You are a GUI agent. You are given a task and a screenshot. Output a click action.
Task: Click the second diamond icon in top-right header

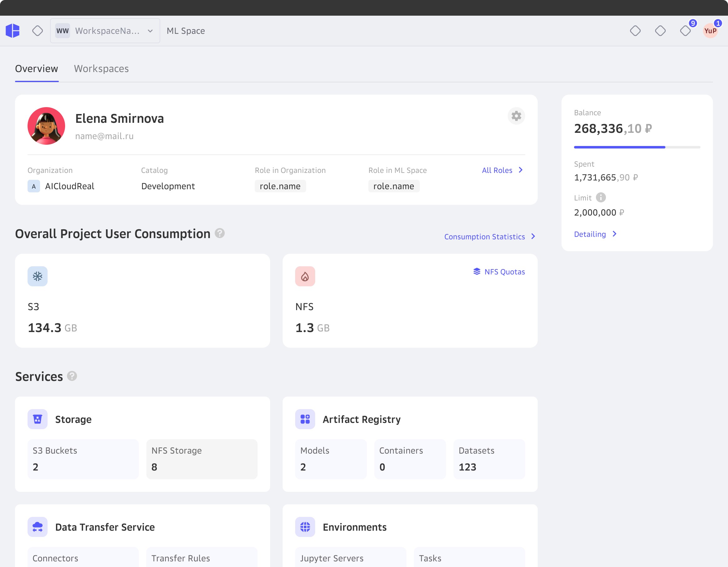pyautogui.click(x=660, y=31)
